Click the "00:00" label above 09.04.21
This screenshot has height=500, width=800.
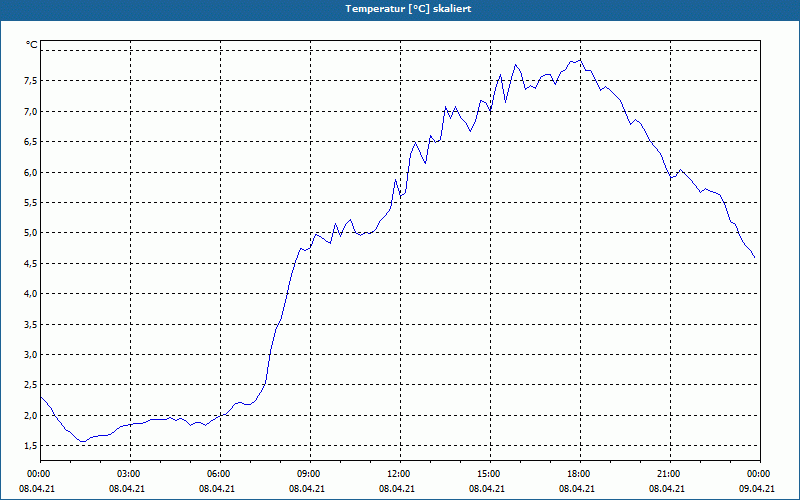click(760, 474)
